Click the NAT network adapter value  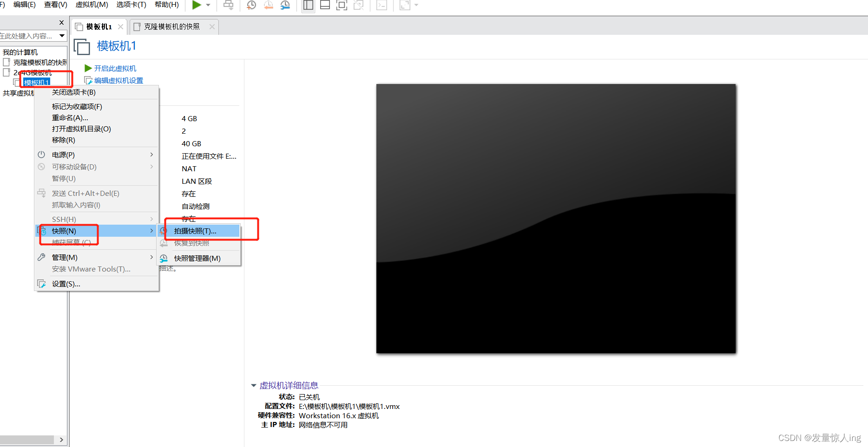189,168
